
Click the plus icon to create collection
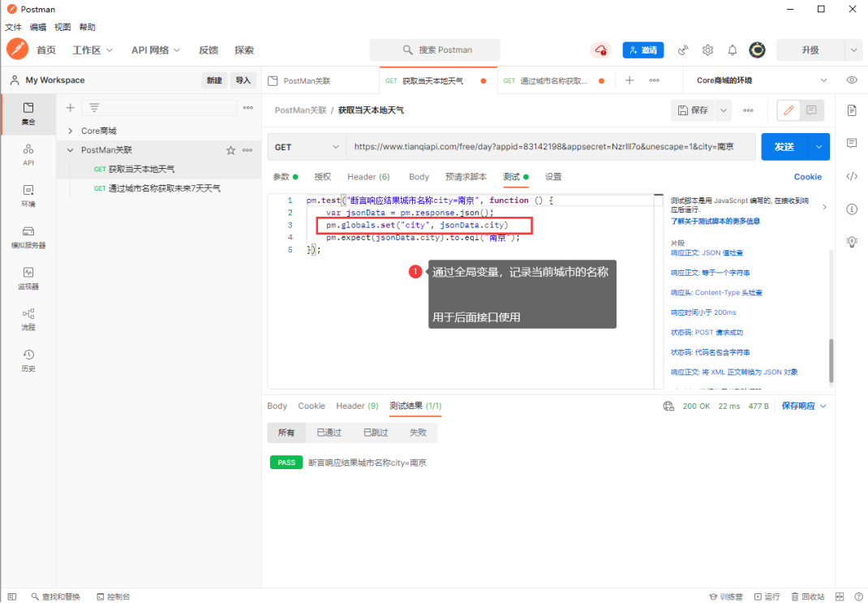pos(71,107)
